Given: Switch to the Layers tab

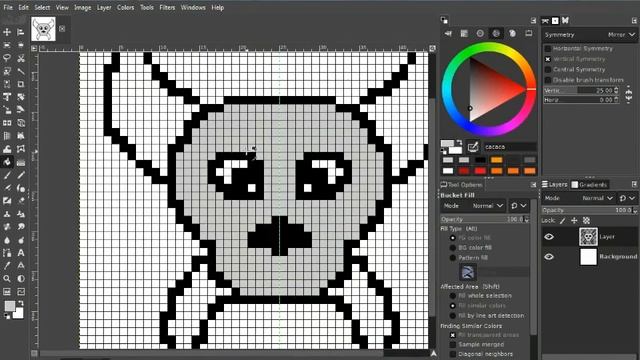Looking at the screenshot, I should pyautogui.click(x=555, y=184).
